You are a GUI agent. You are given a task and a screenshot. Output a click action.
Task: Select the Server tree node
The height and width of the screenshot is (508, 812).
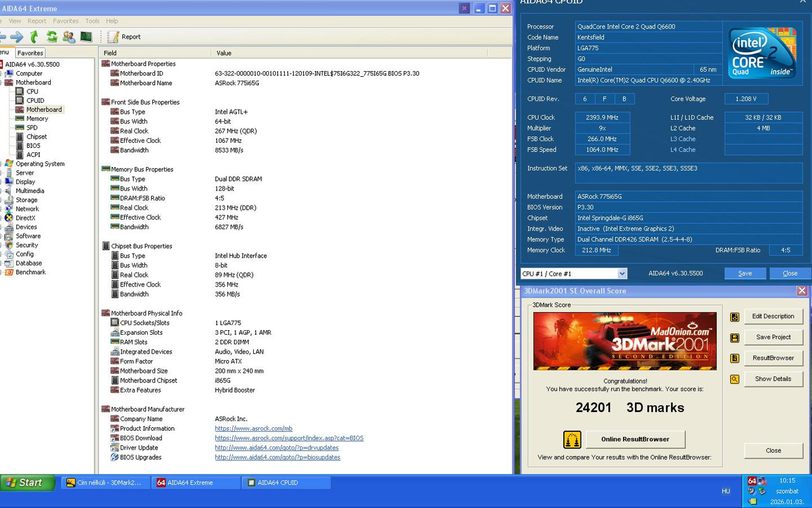point(25,173)
